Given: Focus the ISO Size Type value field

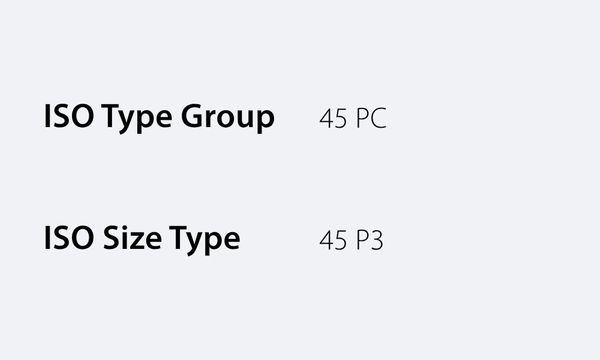Looking at the screenshot, I should point(351,240).
